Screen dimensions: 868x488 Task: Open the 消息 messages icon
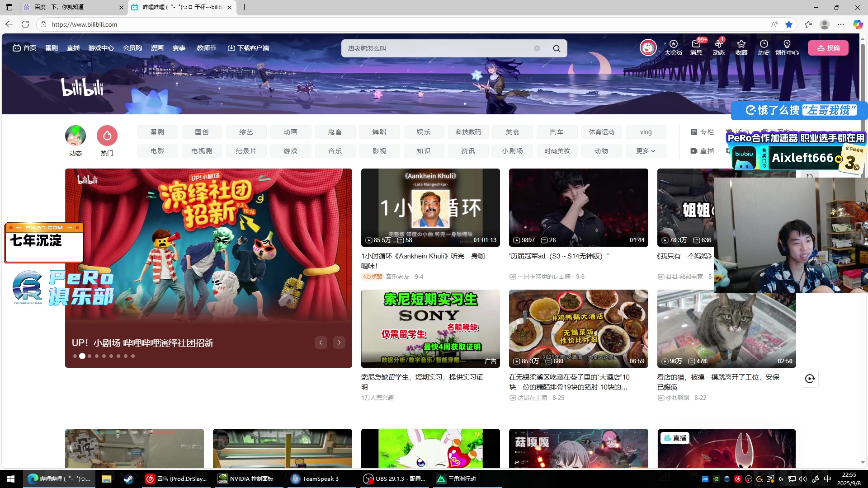pos(696,47)
